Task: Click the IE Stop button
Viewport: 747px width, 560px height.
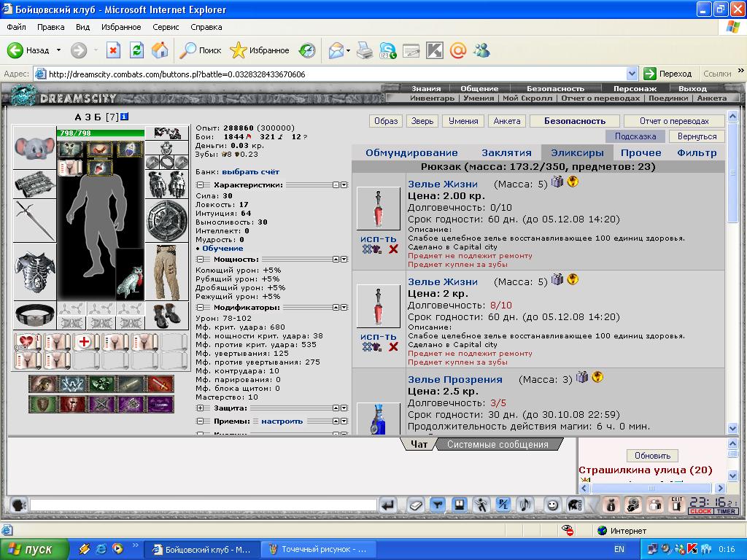Action: 113,50
